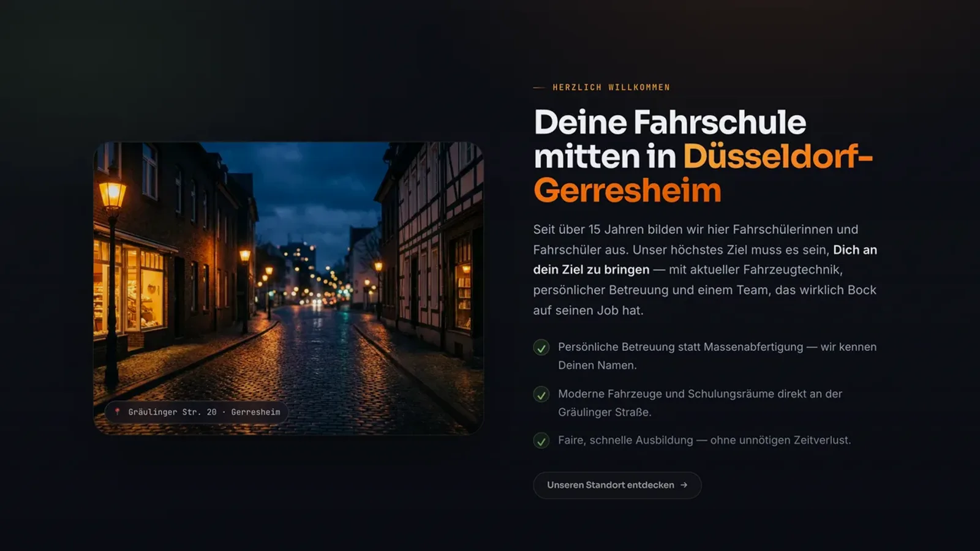Viewport: 980px width, 551px height.
Task: Click the checkmark icon beside Faire, schnelle Ausbildung
Action: pos(541,441)
